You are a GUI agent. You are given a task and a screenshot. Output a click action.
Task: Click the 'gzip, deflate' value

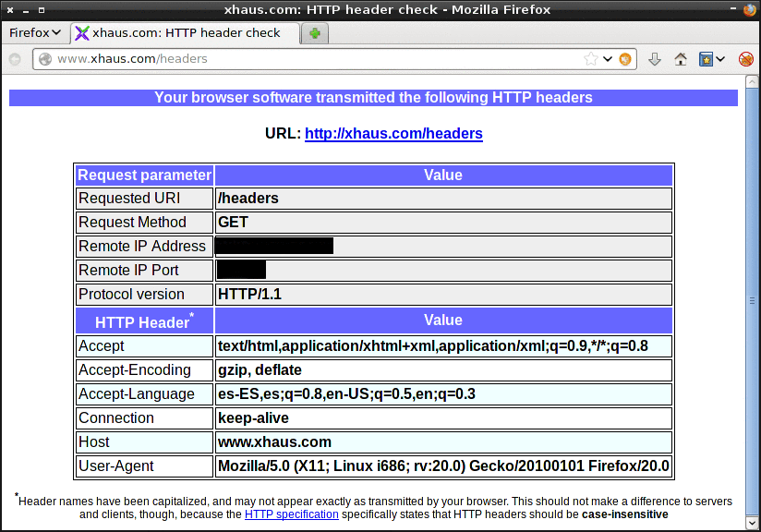click(260, 369)
